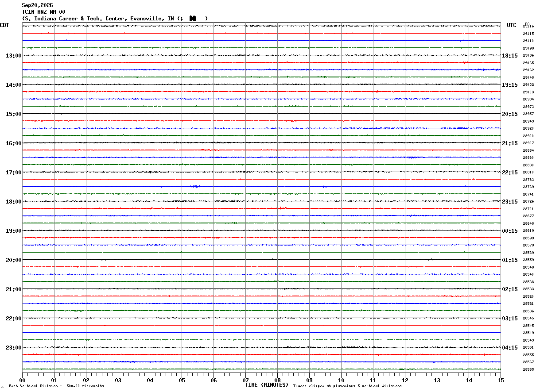Click the 23:00 CDT row label
The height and width of the screenshot is (392, 536).
click(x=14, y=347)
